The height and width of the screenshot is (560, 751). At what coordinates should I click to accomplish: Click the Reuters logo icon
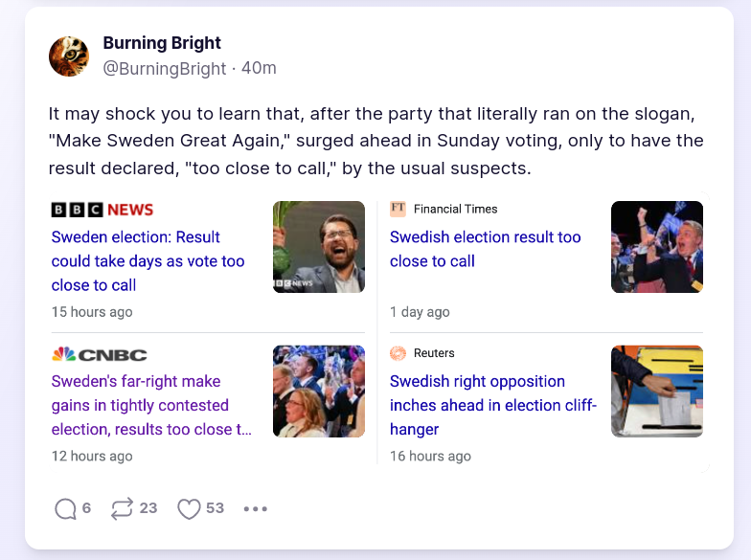tap(398, 353)
